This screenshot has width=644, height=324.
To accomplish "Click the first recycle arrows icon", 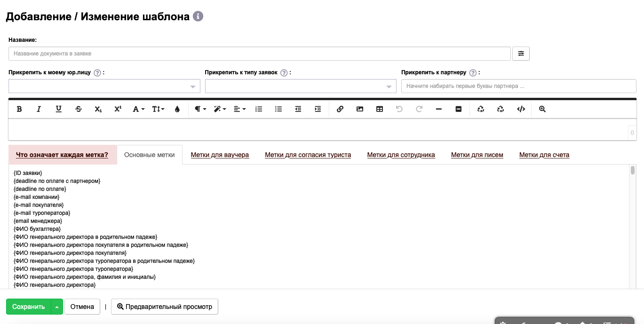I will (481, 109).
